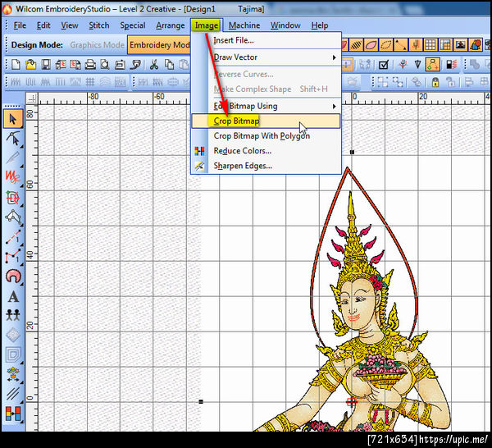
Task: Select Insert File... menu entry
Action: click(x=266, y=40)
